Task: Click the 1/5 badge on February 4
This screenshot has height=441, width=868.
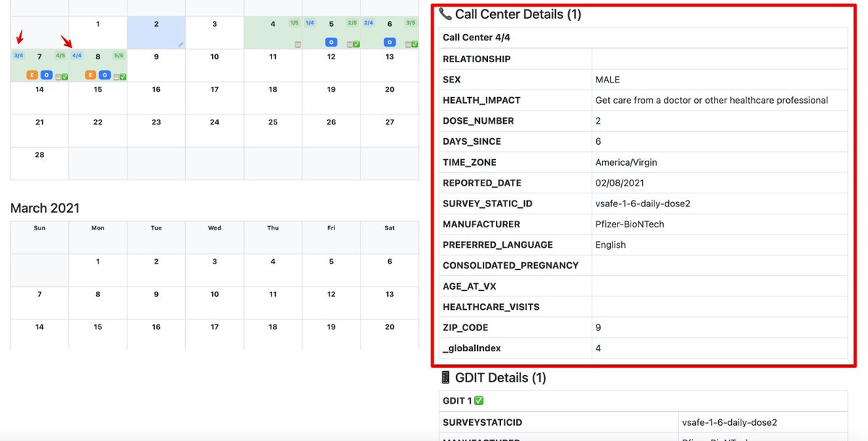Action: (x=295, y=22)
